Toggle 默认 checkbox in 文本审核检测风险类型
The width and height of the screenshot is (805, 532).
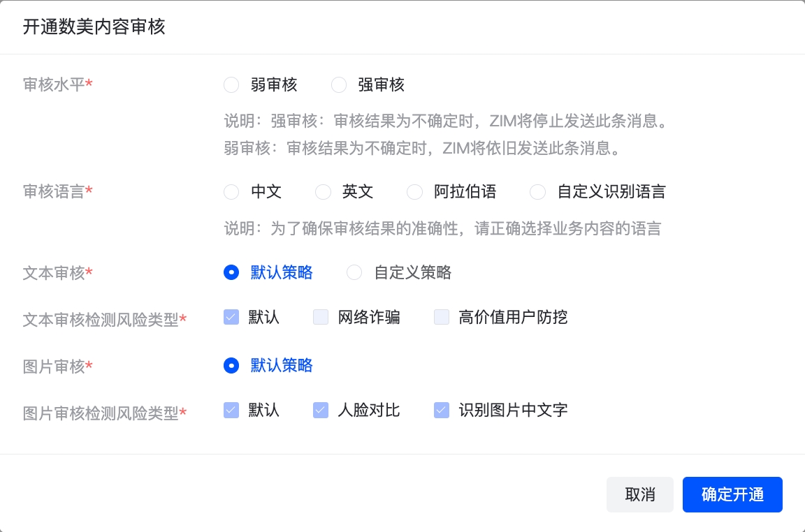coord(231,318)
